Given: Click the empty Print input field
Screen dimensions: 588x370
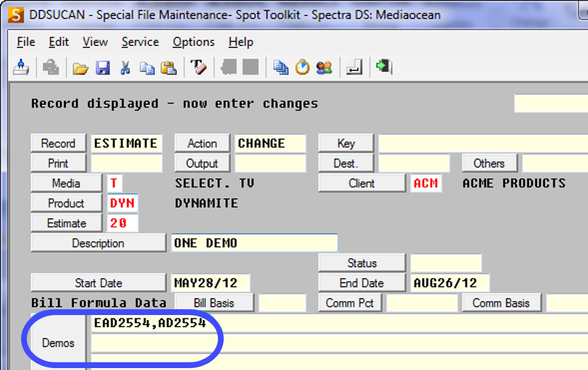Looking at the screenshot, I should (x=127, y=163).
